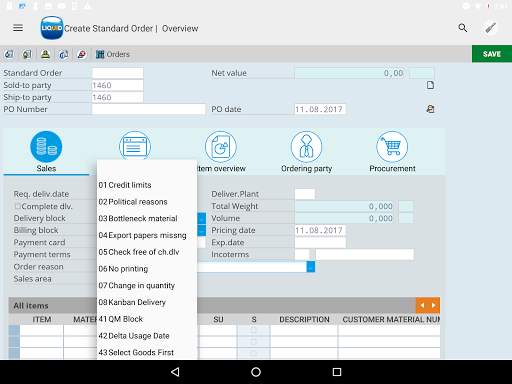Image resolution: width=512 pixels, height=384 pixels.
Task: Open search with the magnifier icon
Action: click(x=462, y=28)
